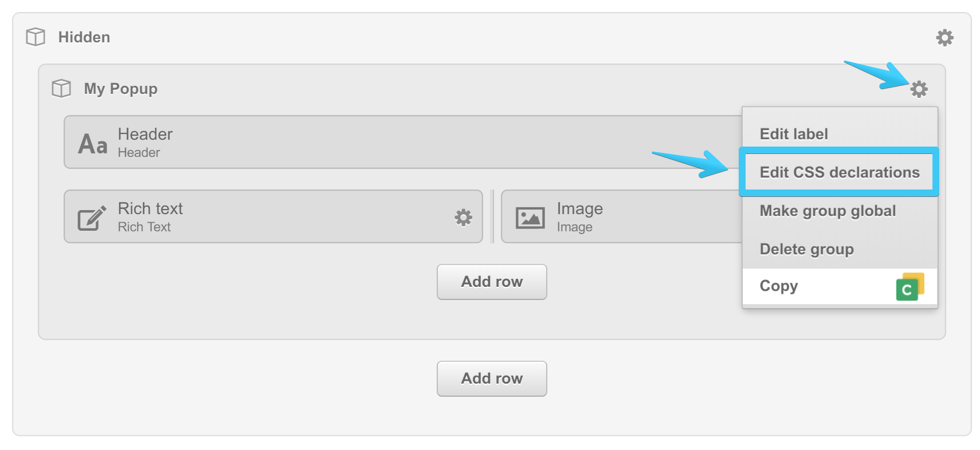Open the Rich text module gear menu
Image resolution: width=980 pixels, height=450 pixels.
pos(463,217)
